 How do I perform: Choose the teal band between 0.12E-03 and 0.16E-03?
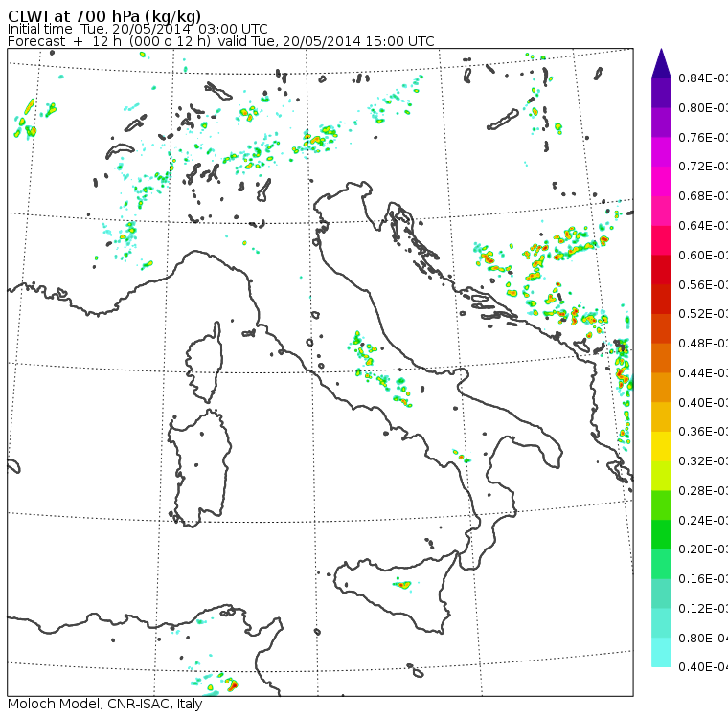661,594
